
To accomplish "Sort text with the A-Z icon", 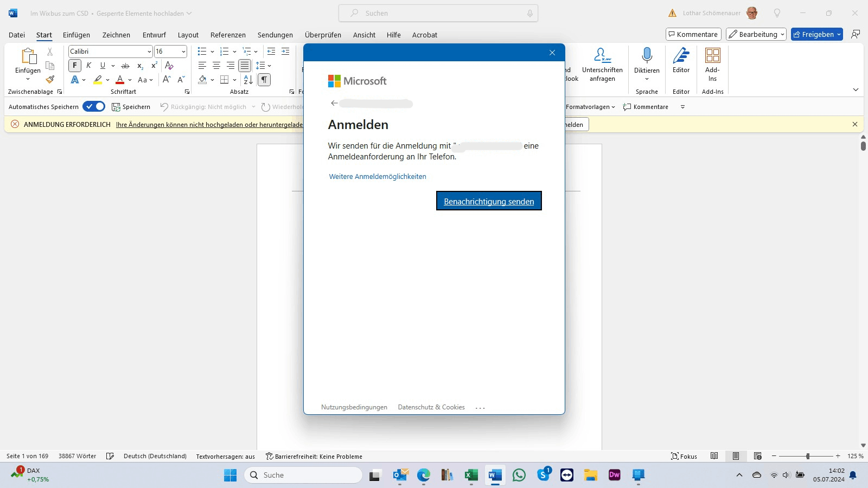I will coord(248,80).
